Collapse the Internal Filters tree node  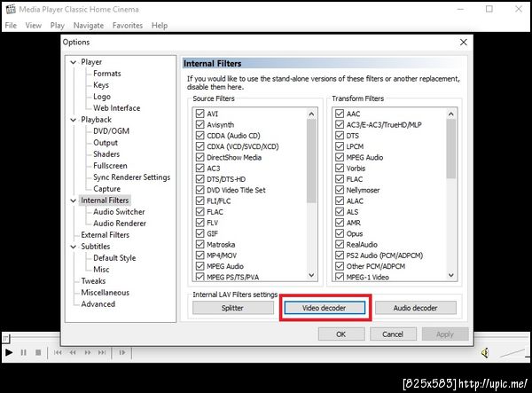pyautogui.click(x=73, y=200)
